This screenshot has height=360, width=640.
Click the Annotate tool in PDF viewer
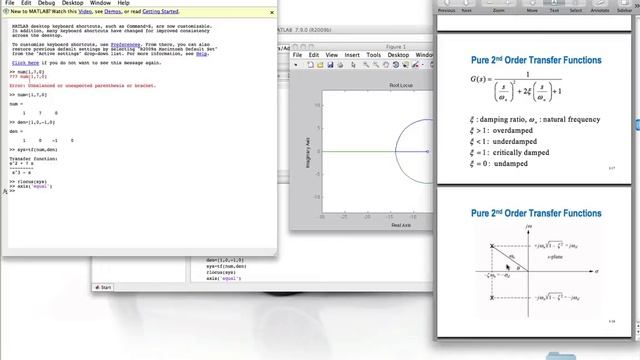[600, 6]
